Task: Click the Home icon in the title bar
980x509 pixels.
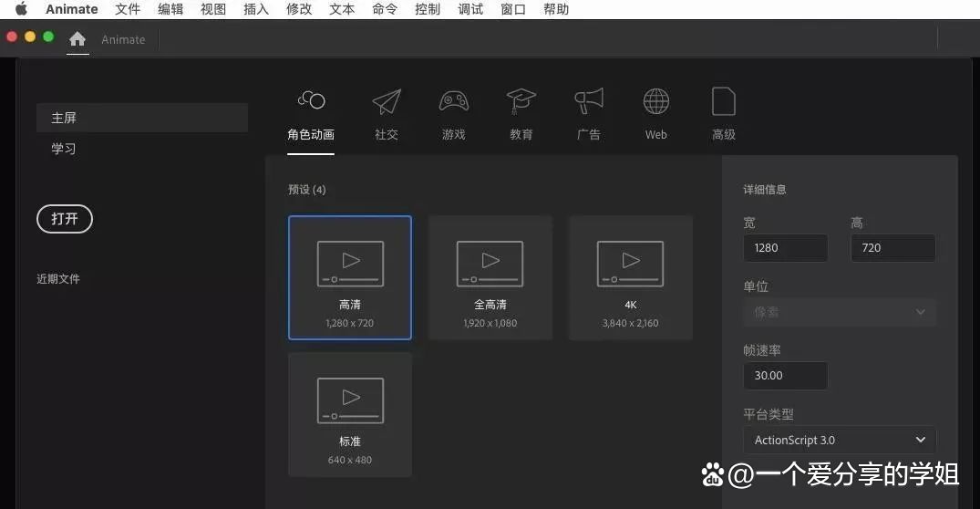Action: click(77, 39)
